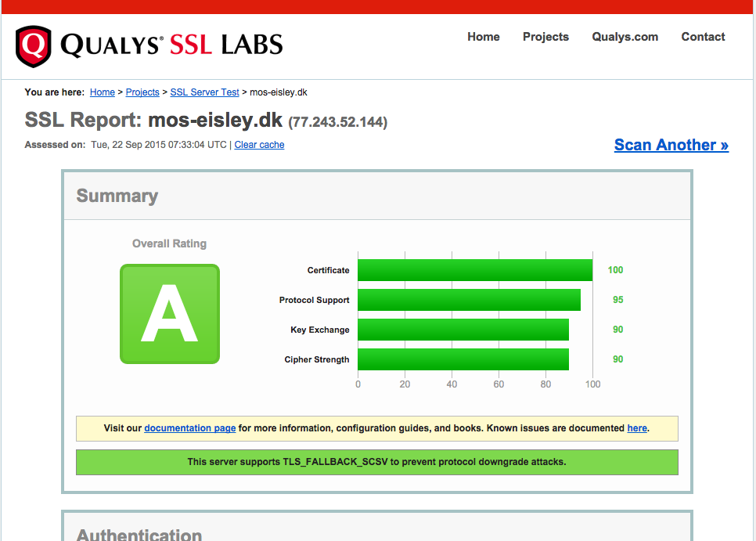The width and height of the screenshot is (756, 541).
Task: Click the Clear cache link
Action: tap(259, 145)
